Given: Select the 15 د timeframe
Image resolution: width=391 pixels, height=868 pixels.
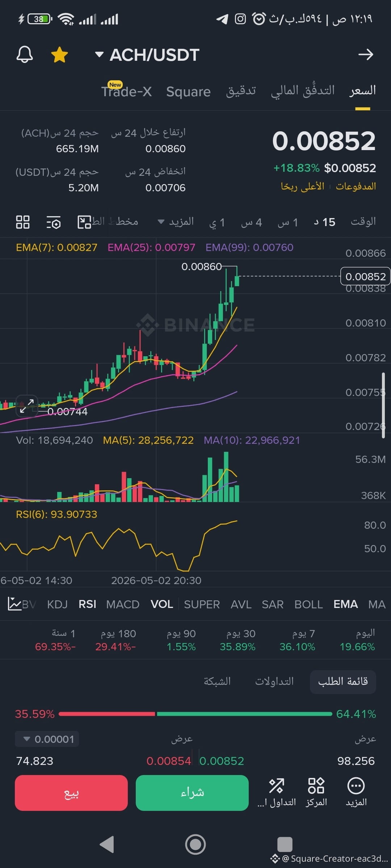Looking at the screenshot, I should point(325,222).
